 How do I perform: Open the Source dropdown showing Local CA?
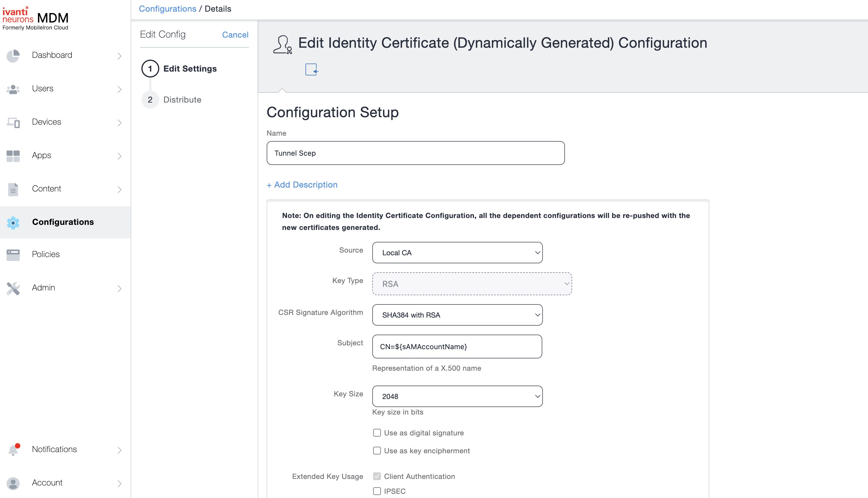(x=457, y=253)
